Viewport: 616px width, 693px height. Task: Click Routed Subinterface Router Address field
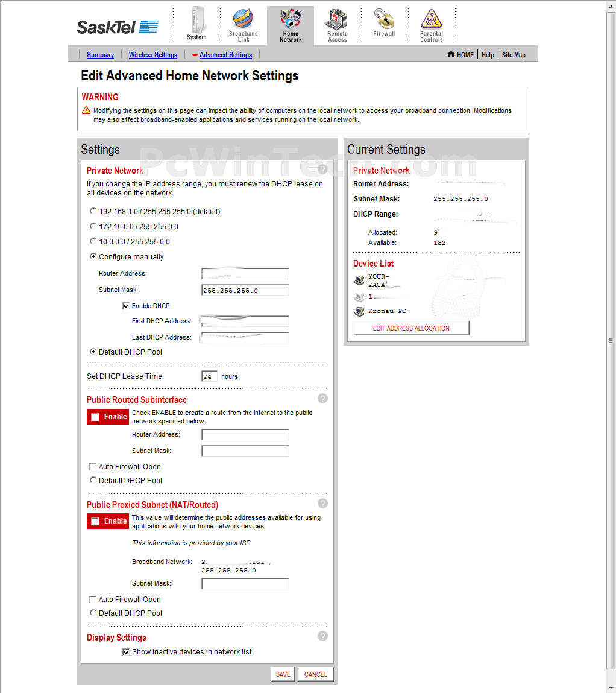[245, 435]
